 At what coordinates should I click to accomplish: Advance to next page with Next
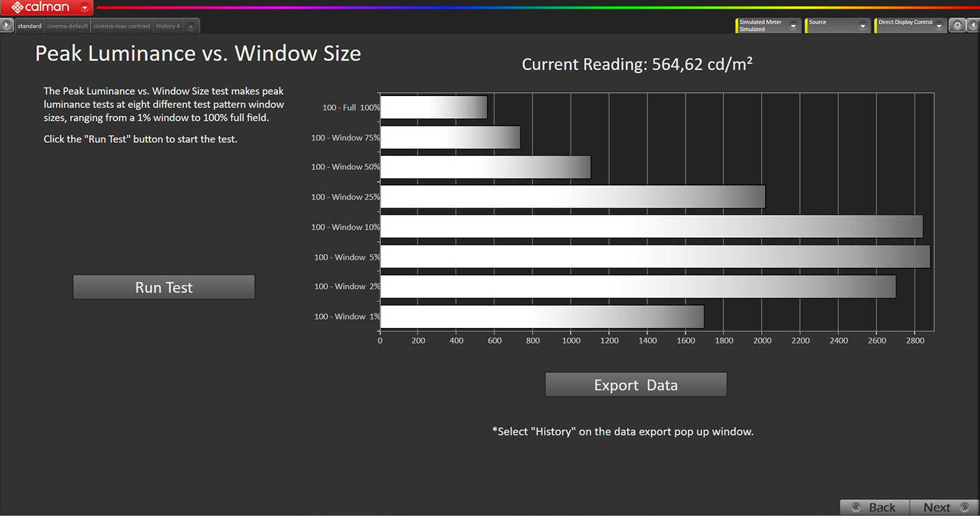(x=944, y=507)
